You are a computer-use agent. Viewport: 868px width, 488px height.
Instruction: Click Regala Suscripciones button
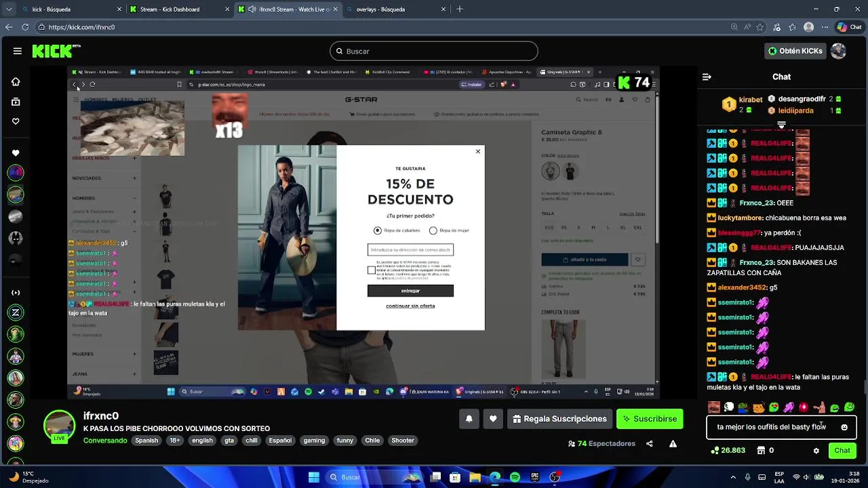[x=559, y=419]
